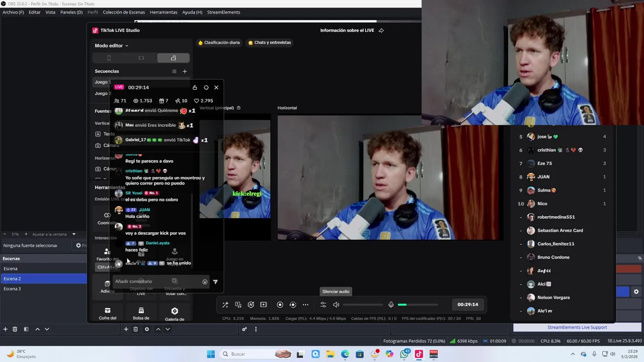Open source properties gear in sources toolbar
This screenshot has width=644, height=362.
pyautogui.click(x=147, y=329)
